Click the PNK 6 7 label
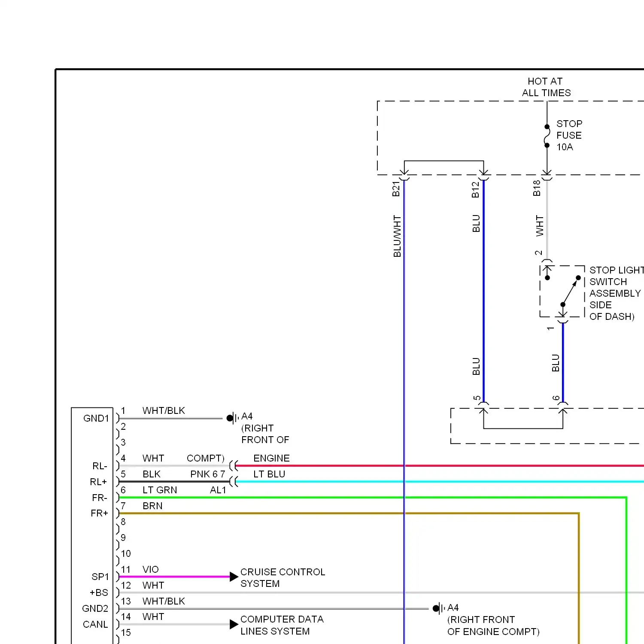Image resolution: width=644 pixels, height=644 pixels. point(208,474)
